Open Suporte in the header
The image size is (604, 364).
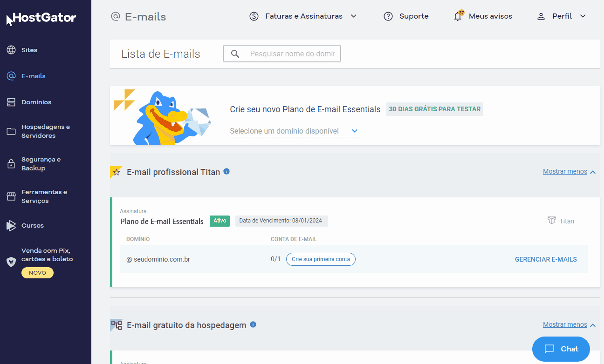tap(406, 16)
